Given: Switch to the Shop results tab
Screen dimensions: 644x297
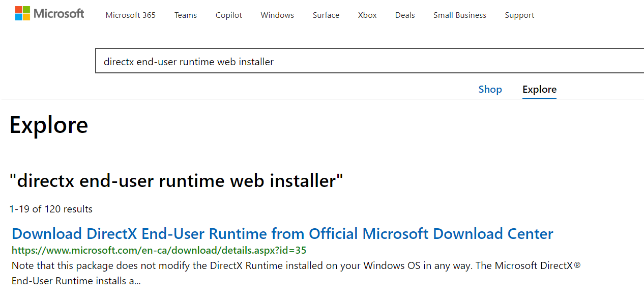Looking at the screenshot, I should coord(490,89).
